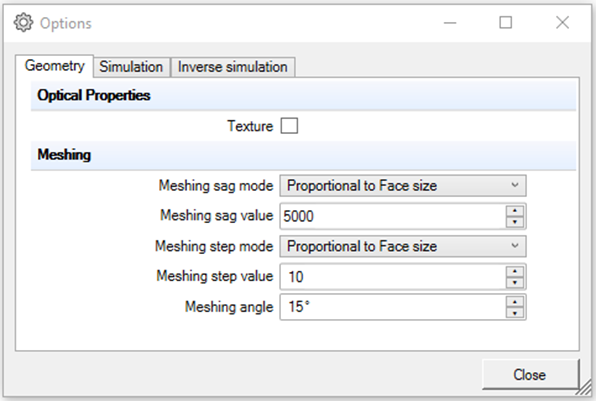Click the Meshing step value field
The height and width of the screenshot is (401, 596).
coord(393,277)
